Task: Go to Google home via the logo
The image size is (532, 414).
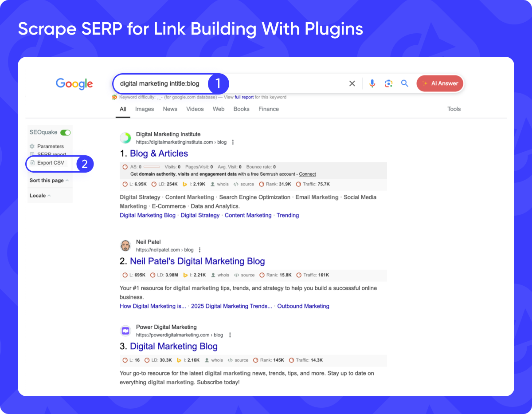Action: coord(74,84)
